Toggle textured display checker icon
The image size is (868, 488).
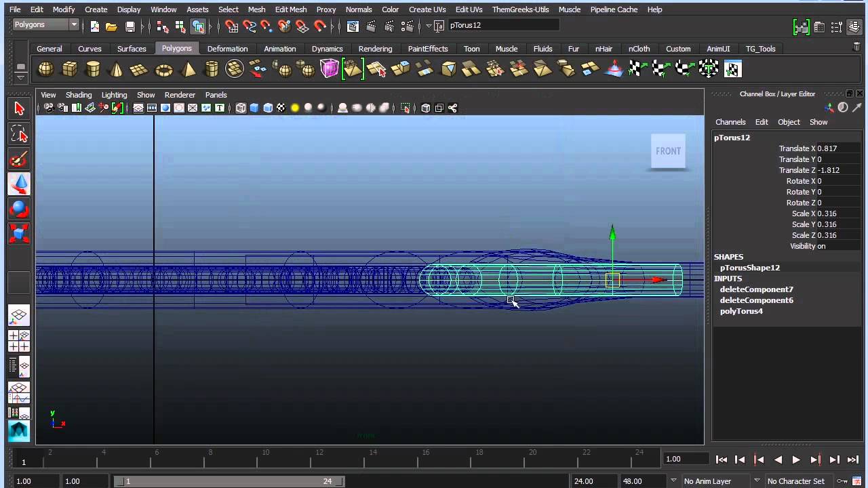(x=281, y=108)
